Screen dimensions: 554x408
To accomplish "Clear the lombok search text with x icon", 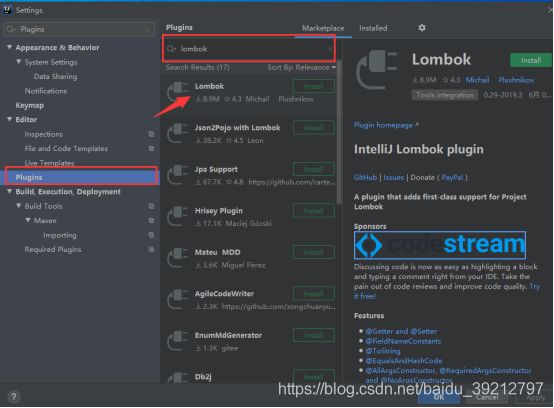I will pos(330,49).
